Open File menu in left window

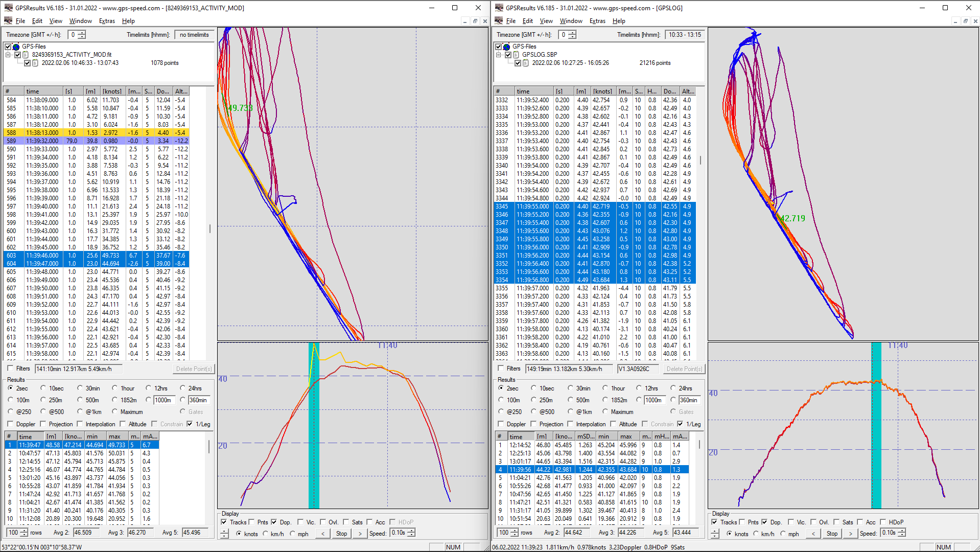click(20, 21)
